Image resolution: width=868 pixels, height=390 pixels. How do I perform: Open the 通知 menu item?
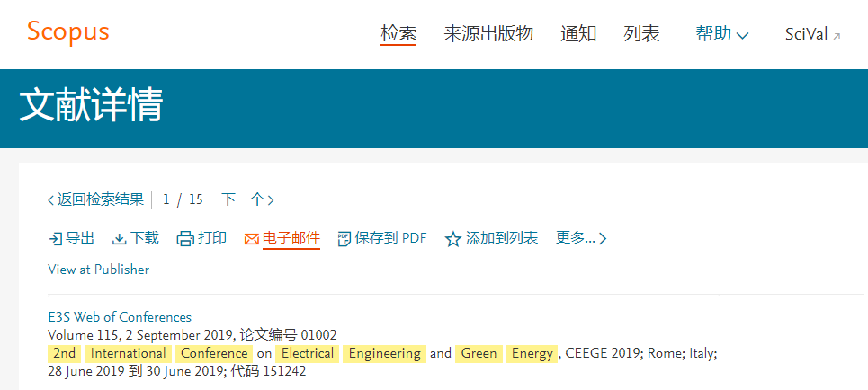coord(578,34)
